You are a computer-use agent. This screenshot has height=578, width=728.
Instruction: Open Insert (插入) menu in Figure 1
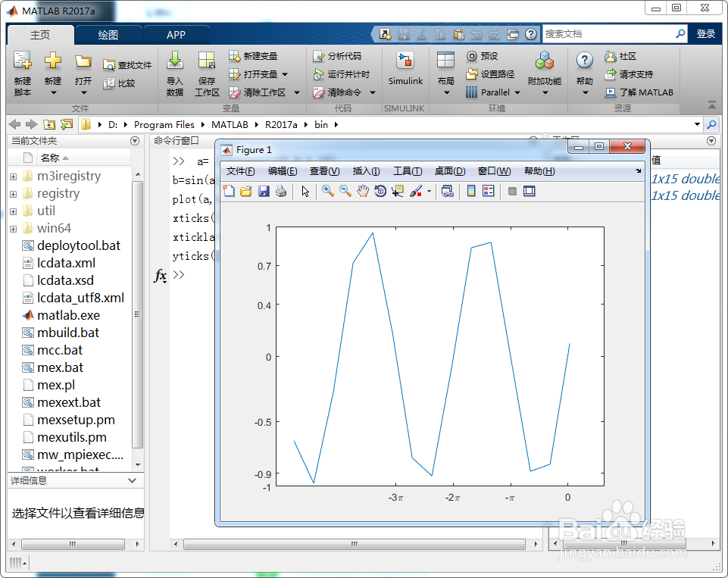tap(367, 171)
